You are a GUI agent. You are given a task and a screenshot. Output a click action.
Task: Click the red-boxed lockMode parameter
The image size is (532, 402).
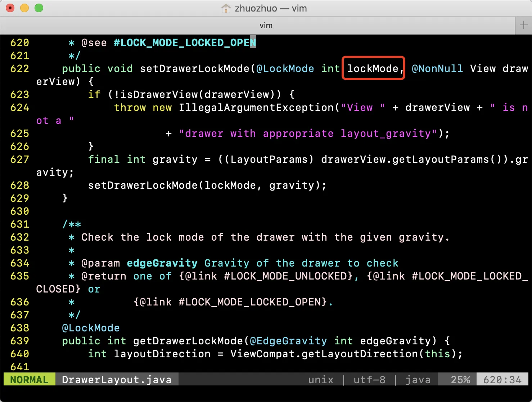tap(373, 68)
